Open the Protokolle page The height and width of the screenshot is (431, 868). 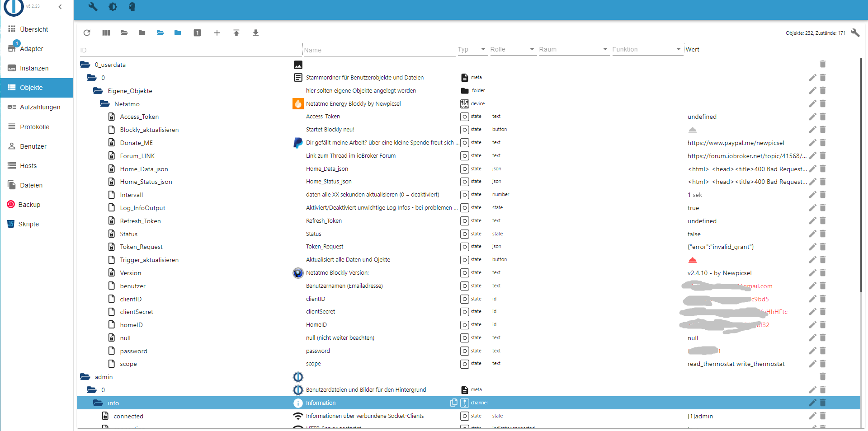pos(37,126)
